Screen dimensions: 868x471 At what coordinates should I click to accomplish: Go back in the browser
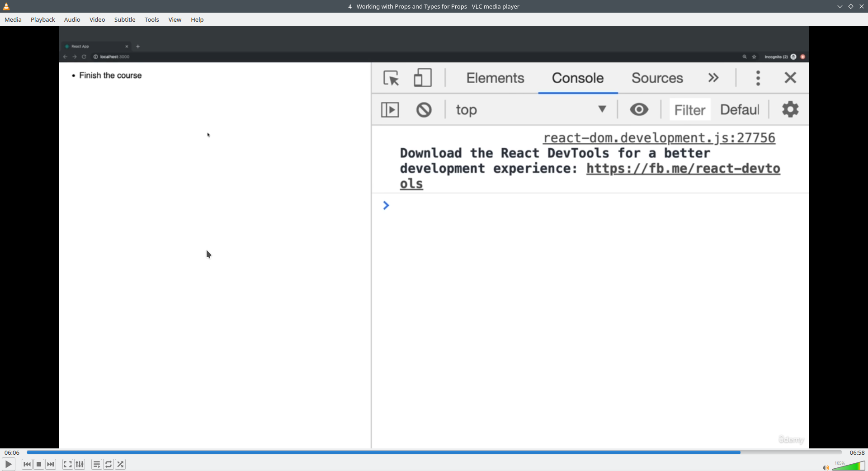coord(65,57)
